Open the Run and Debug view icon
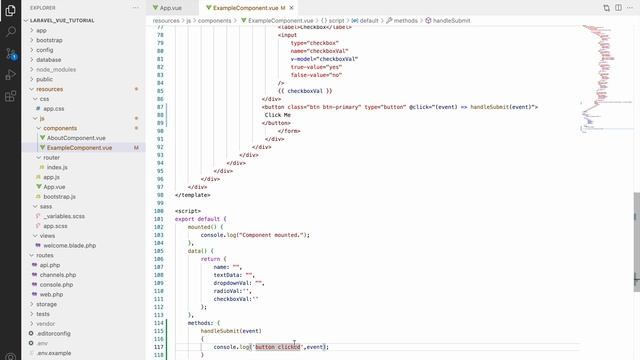The height and width of the screenshot is (360, 640). coord(10,75)
